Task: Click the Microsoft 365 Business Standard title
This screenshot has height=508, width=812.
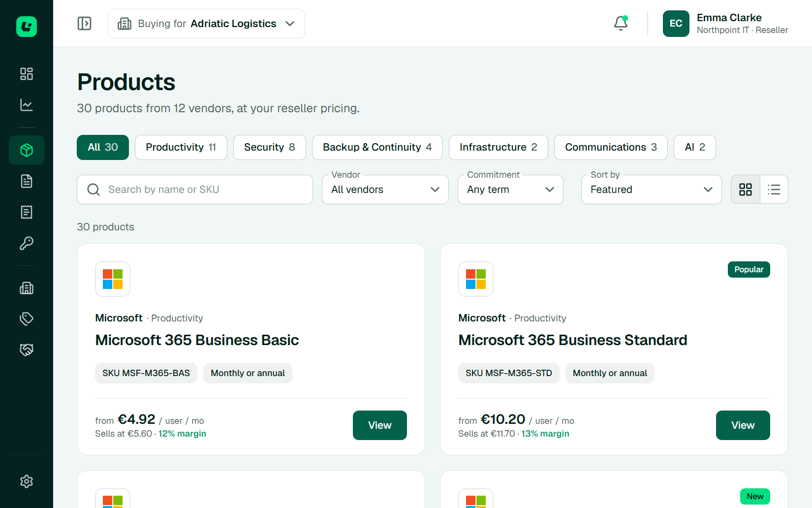Action: click(573, 340)
